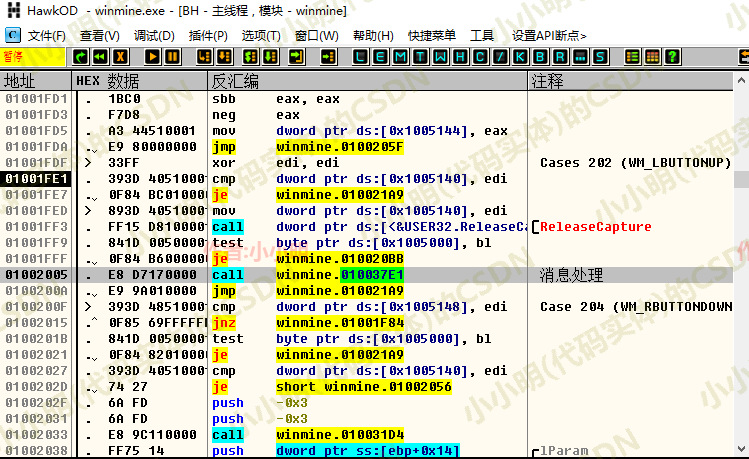Click the Case 204 (WM_RBUTTONDOWN comment
749x459 pixels.
click(x=636, y=307)
